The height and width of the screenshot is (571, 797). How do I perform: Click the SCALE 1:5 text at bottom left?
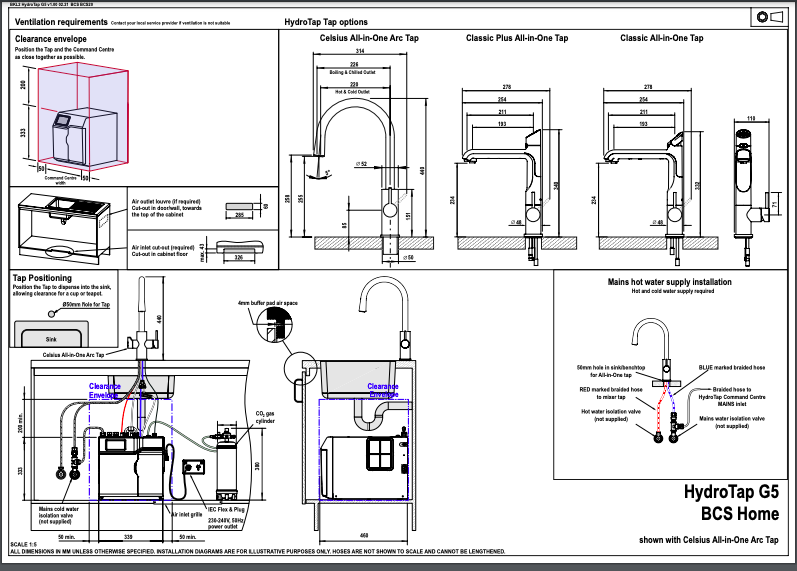click(24, 544)
